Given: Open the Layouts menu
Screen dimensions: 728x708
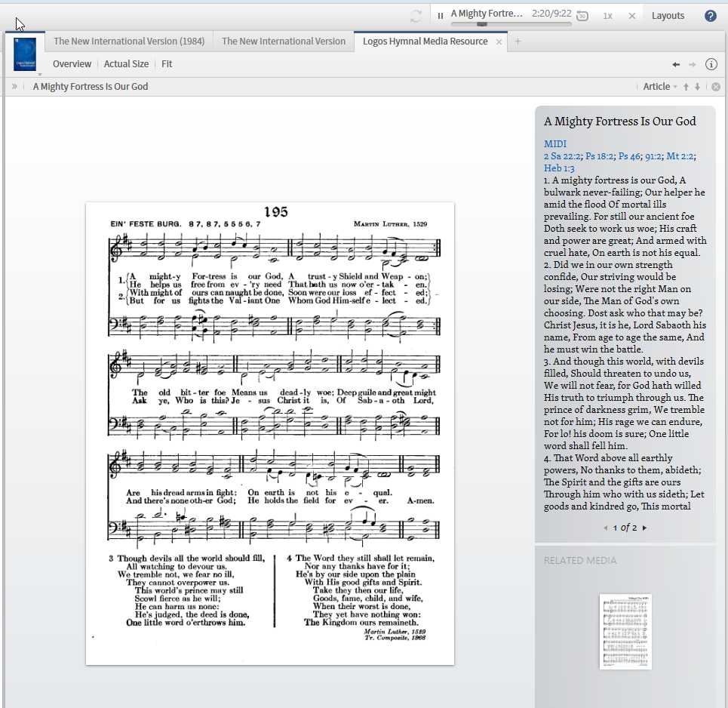Looking at the screenshot, I should point(668,15).
